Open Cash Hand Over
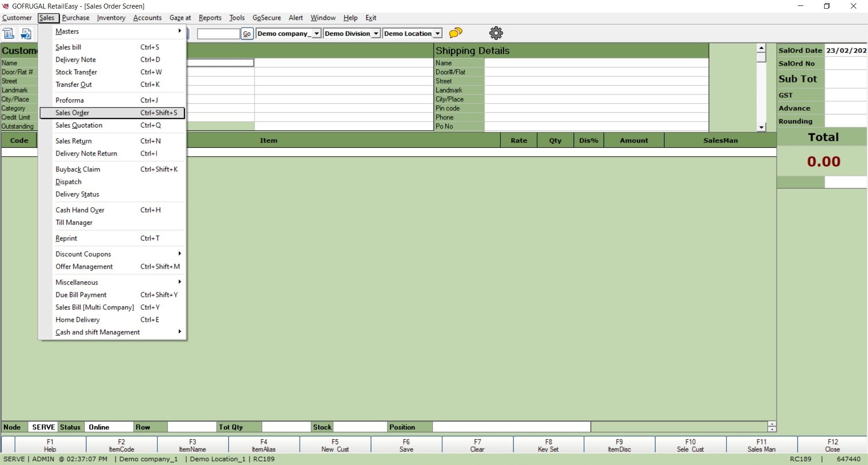 coord(113,210)
